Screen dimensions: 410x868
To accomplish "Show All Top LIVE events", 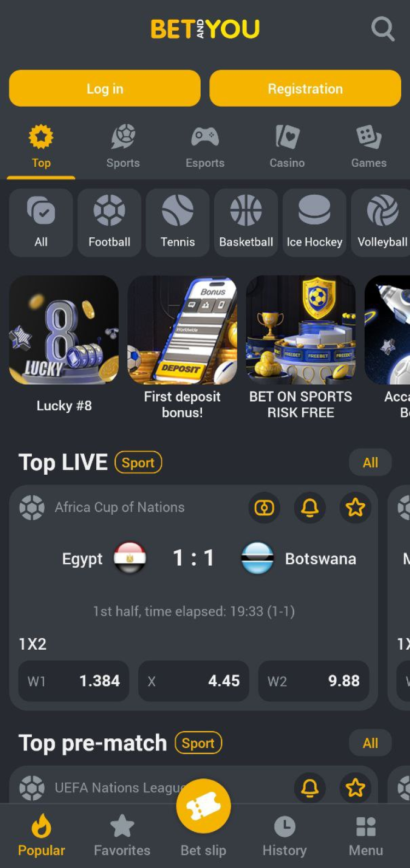I will pos(370,463).
